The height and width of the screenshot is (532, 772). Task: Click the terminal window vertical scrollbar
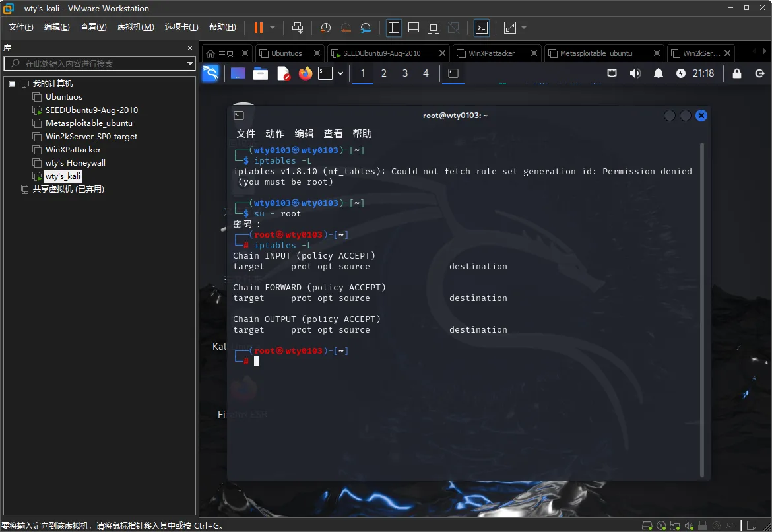pos(702,310)
